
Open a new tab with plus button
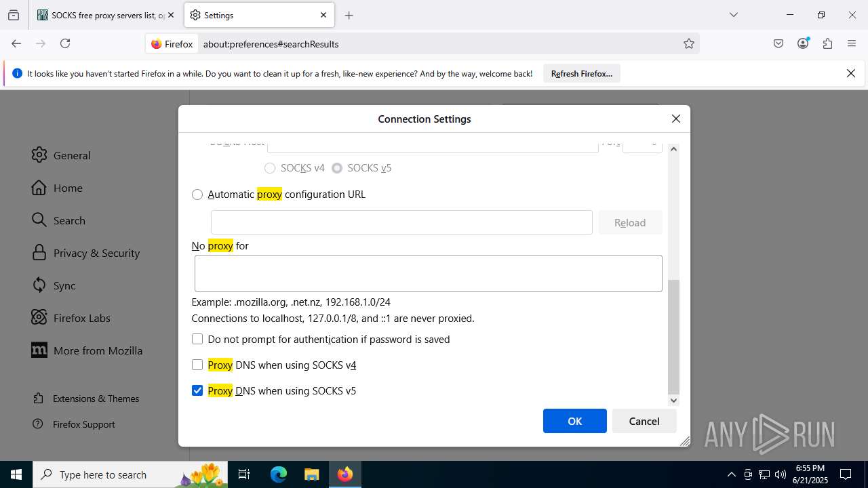349,15
